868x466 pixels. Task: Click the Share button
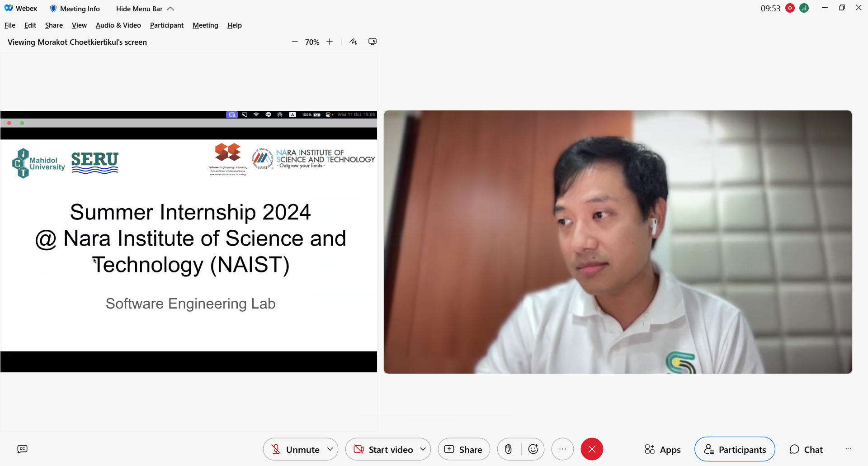pyautogui.click(x=464, y=449)
